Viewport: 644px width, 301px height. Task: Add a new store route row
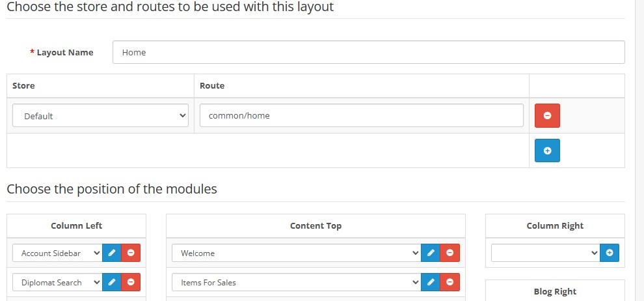547,150
